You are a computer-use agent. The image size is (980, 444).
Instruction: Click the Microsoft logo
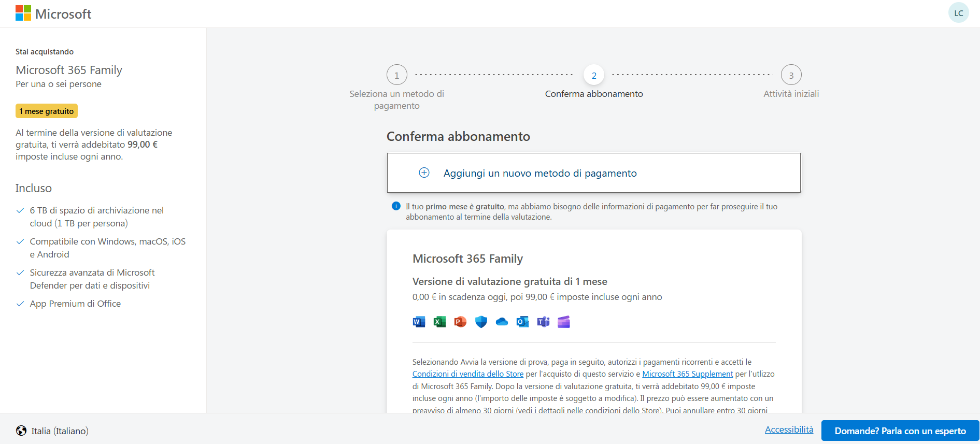[53, 13]
